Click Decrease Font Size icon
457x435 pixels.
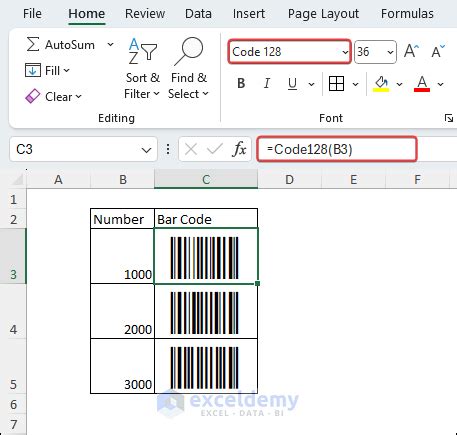(438, 52)
